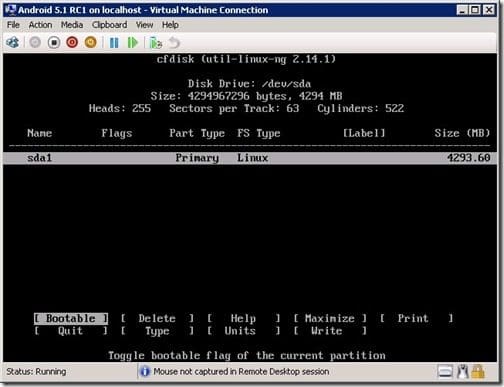Open the Help menu

coord(170,25)
